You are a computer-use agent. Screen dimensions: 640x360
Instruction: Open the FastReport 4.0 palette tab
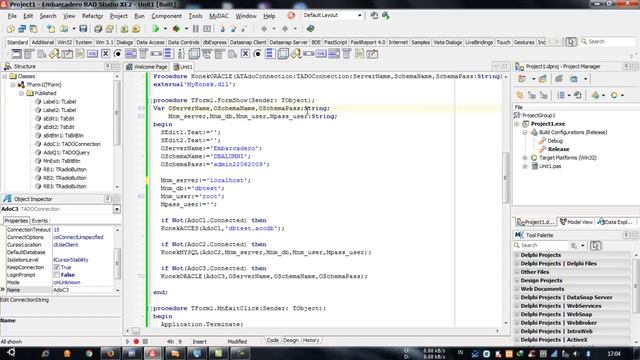point(367,42)
